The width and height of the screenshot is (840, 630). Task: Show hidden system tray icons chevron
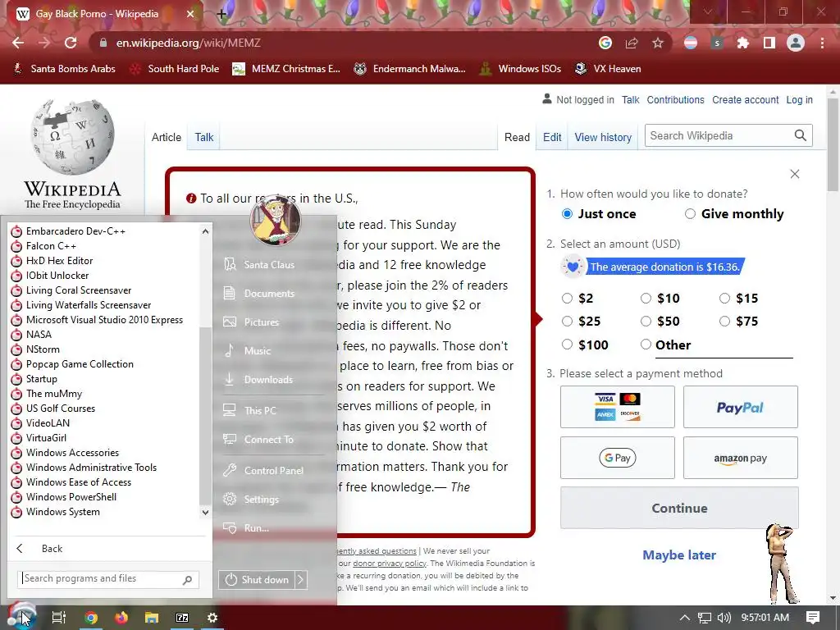point(685,618)
